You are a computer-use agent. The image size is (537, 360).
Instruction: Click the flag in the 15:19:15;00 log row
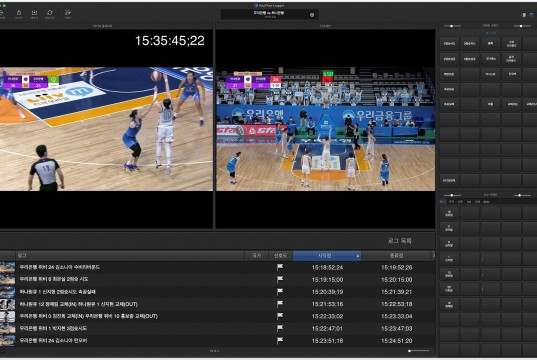pyautogui.click(x=280, y=280)
